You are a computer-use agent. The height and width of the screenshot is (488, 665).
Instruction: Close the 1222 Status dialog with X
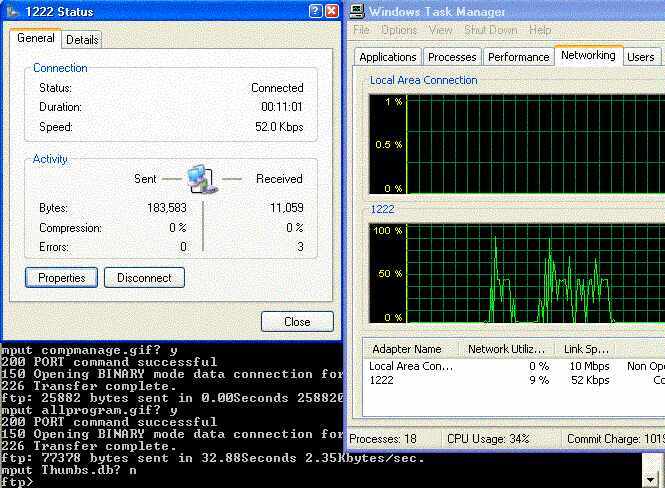(x=332, y=11)
